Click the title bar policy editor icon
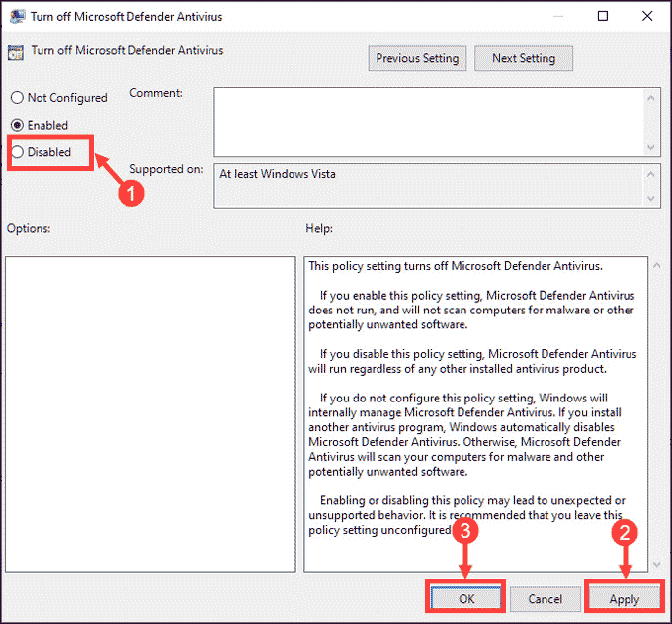This screenshot has width=672, height=624. click(x=17, y=16)
